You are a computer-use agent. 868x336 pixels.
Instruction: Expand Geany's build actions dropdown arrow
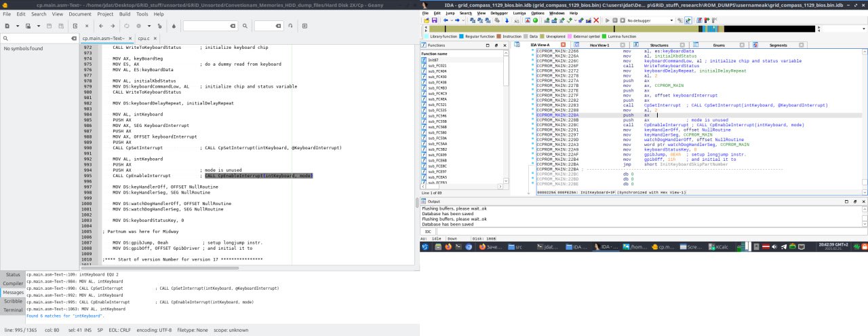pos(148,26)
